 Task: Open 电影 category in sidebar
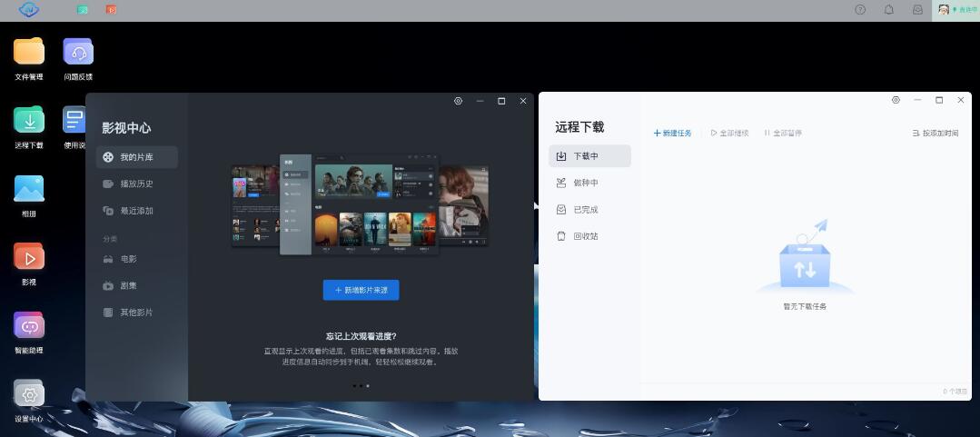point(128,259)
